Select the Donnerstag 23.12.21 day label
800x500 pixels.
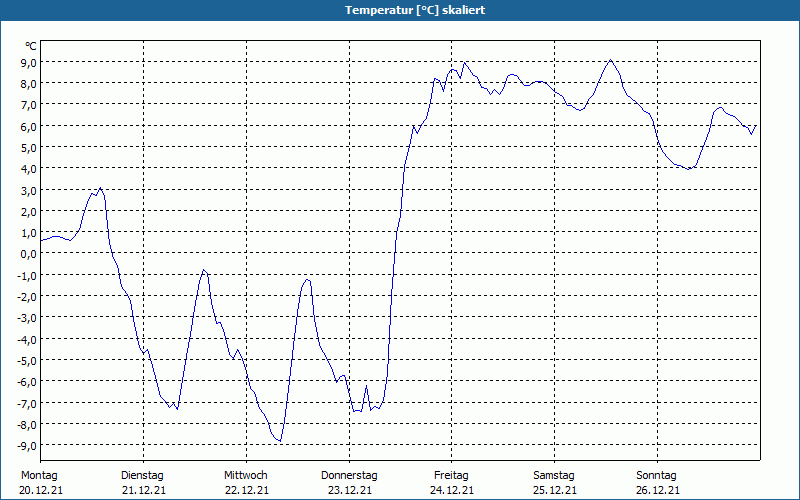coord(349,483)
